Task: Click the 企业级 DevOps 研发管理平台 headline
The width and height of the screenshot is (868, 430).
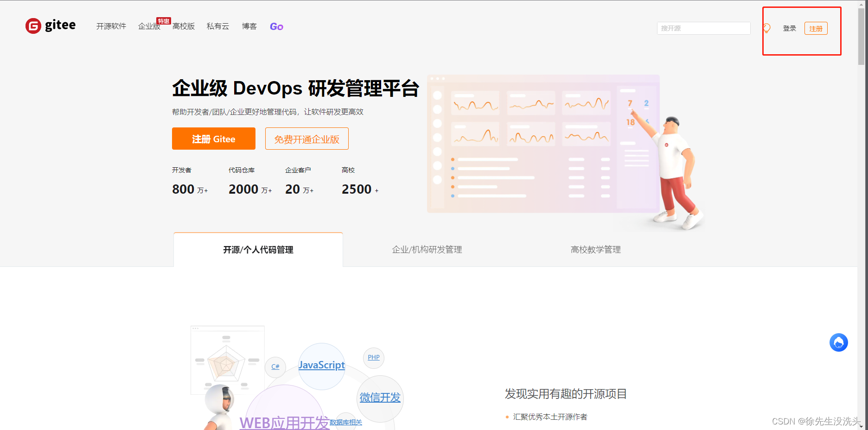Action: pos(296,88)
